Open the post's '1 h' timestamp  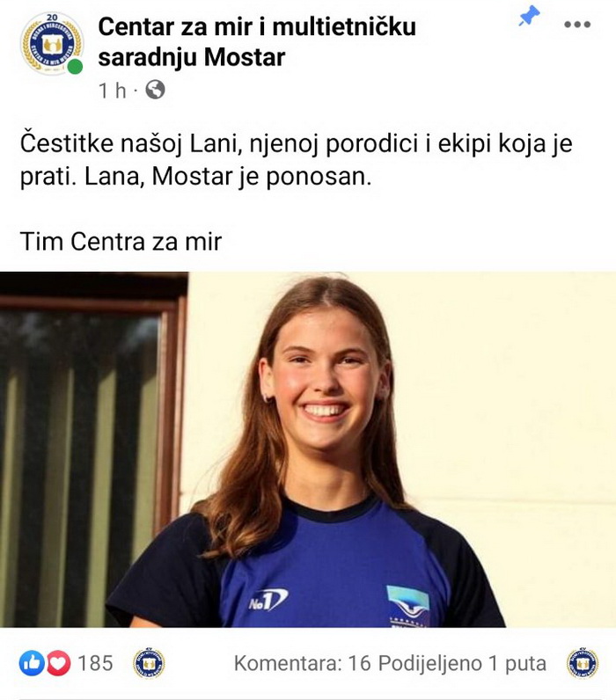pyautogui.click(x=112, y=91)
